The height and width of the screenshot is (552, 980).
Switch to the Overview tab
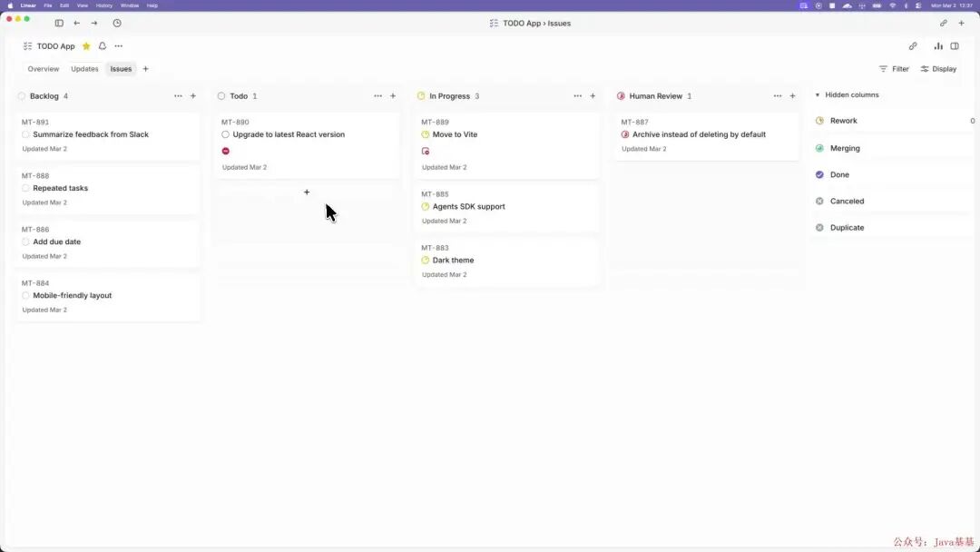pyautogui.click(x=44, y=69)
